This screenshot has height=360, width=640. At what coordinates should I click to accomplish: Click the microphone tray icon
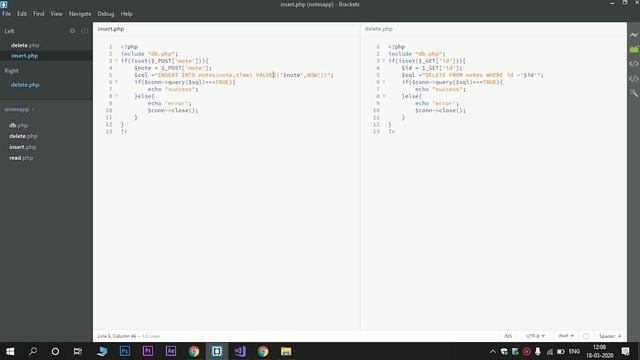tap(538, 351)
